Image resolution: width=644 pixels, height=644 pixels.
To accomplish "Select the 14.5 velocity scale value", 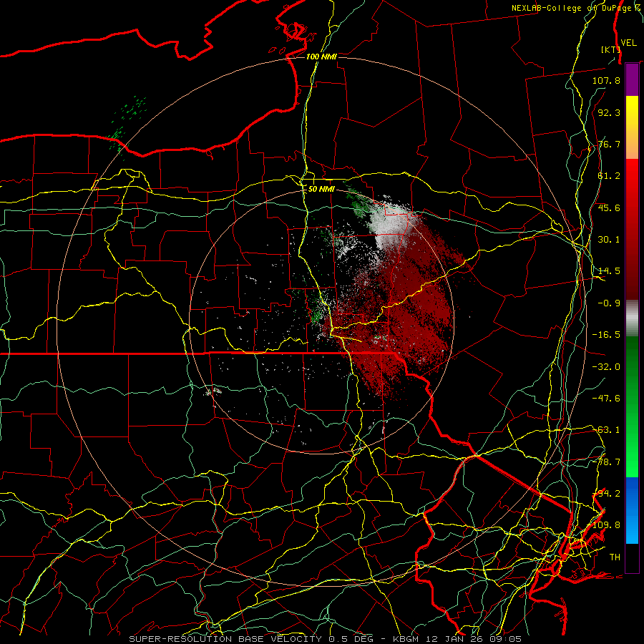I will click(x=609, y=271).
